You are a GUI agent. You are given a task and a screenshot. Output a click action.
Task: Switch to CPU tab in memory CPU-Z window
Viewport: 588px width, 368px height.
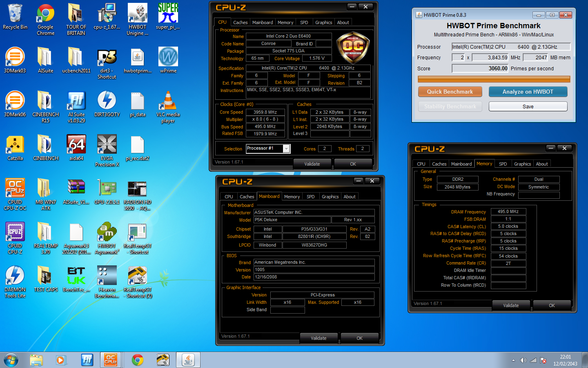pos(421,164)
